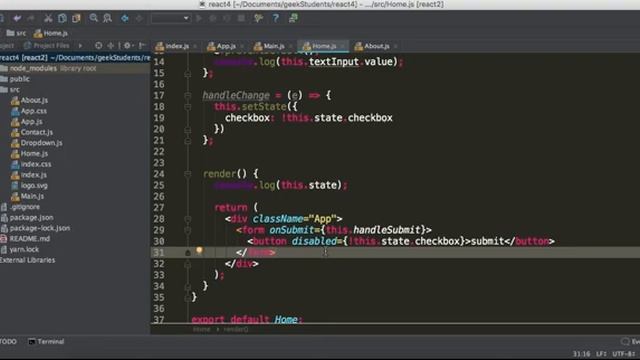Click the Debug bug icon
The image size is (640, 360).
[x=213, y=18]
